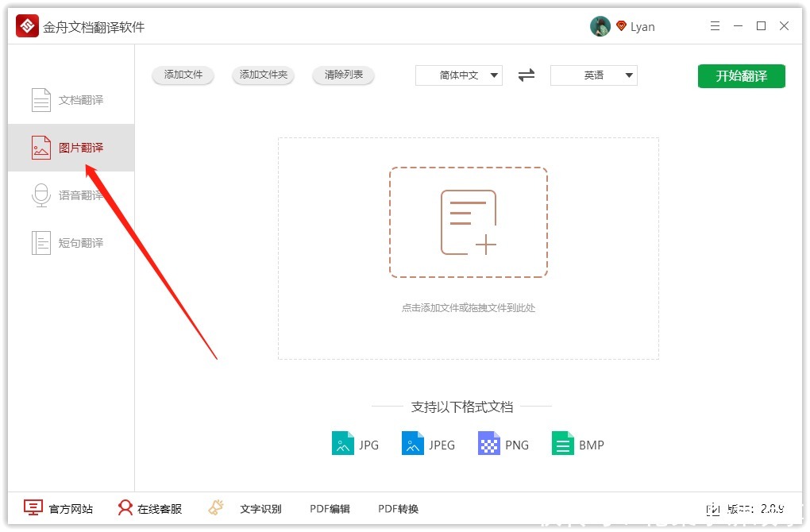
Task: Click the BMP format icon
Action: [x=561, y=443]
